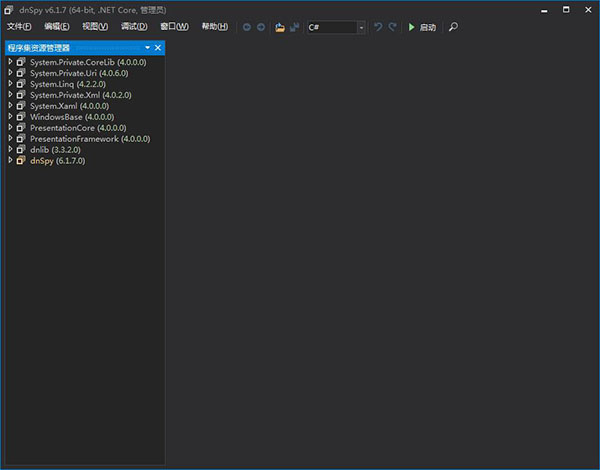Image resolution: width=600 pixels, height=470 pixels.
Task: Navigate forward with the right arrow icon
Action: [x=261, y=27]
